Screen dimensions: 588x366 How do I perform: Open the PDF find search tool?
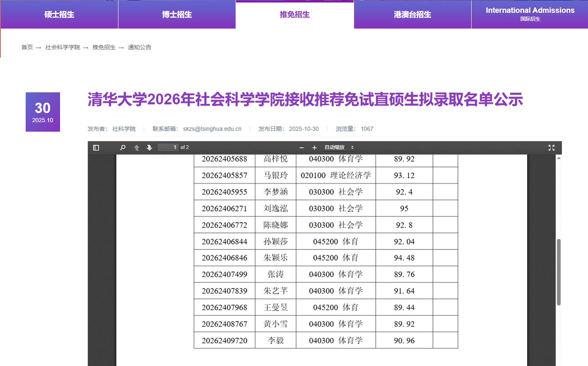click(122, 148)
